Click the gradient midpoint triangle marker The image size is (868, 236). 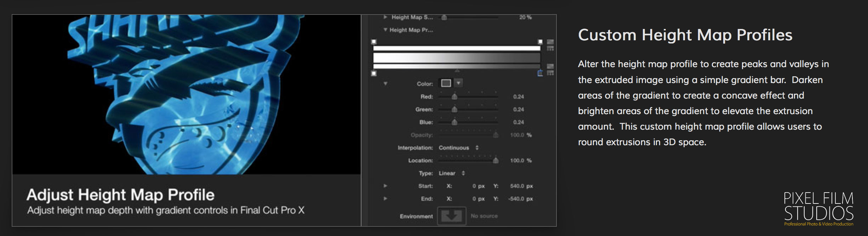[x=457, y=71]
